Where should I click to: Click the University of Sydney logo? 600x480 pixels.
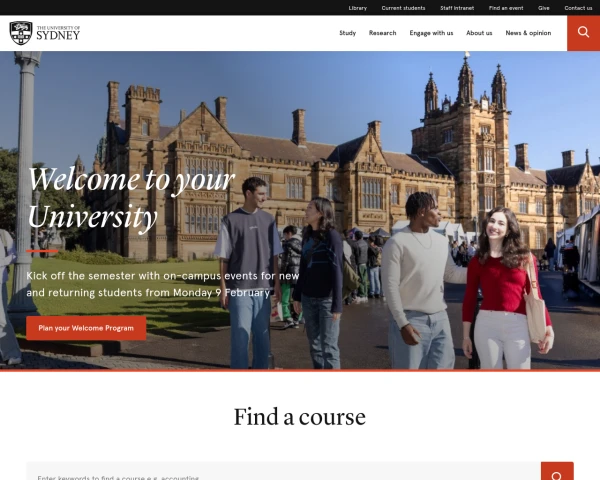[x=45, y=33]
